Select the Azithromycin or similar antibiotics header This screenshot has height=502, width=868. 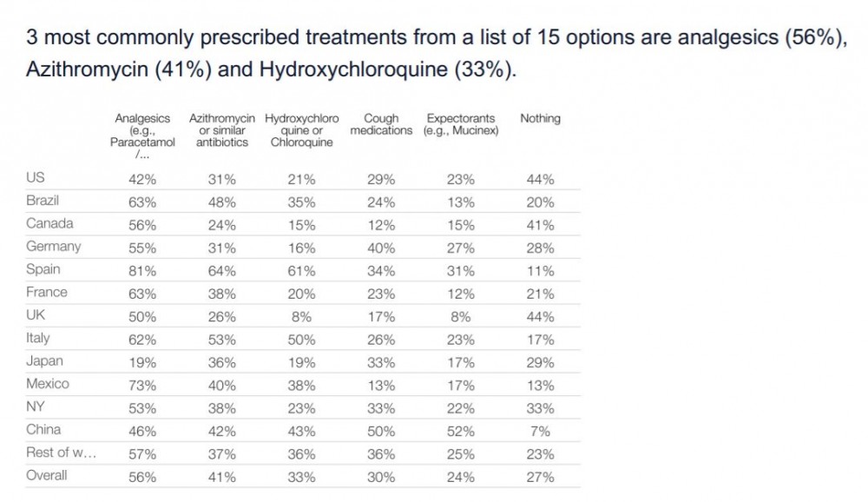pos(221,130)
